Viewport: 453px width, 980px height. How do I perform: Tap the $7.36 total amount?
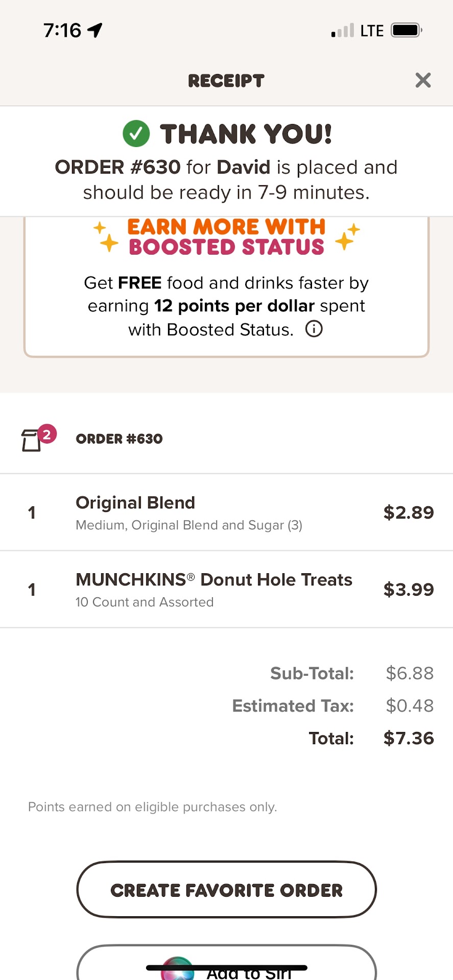click(408, 738)
